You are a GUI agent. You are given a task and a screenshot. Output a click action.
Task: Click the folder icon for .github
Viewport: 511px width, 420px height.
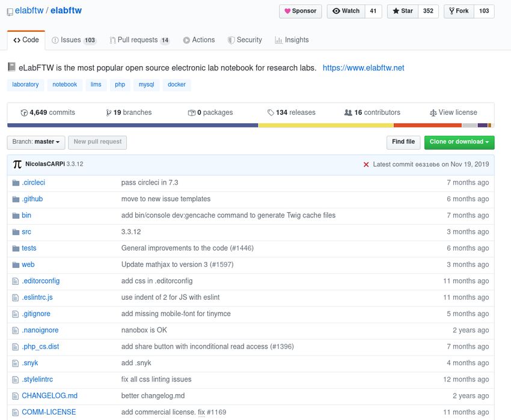[x=16, y=199]
